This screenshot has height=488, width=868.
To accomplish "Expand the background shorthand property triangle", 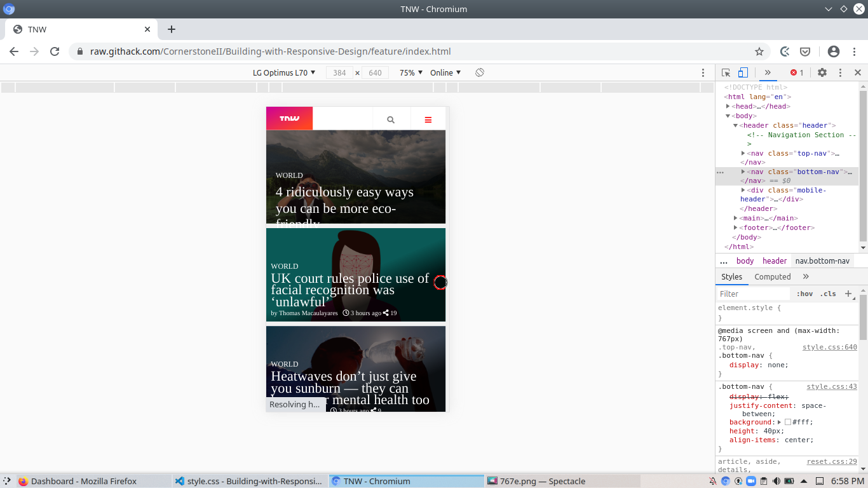I will point(779,422).
